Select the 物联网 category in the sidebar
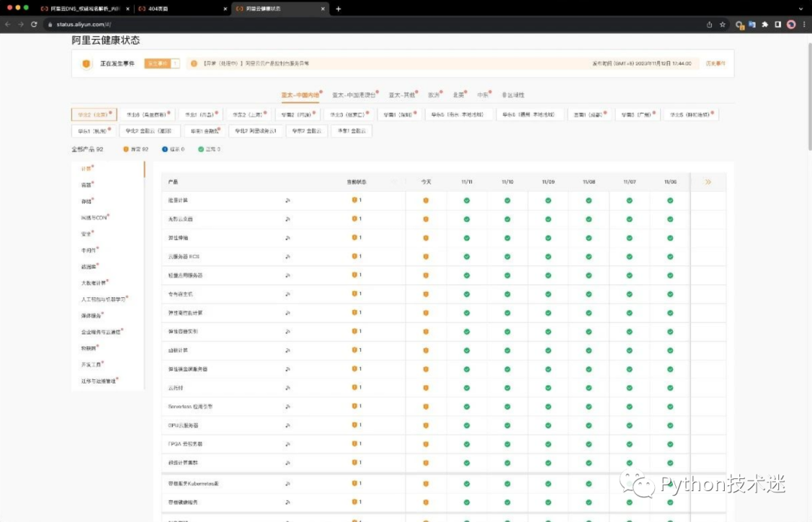812x522 pixels. point(89,348)
